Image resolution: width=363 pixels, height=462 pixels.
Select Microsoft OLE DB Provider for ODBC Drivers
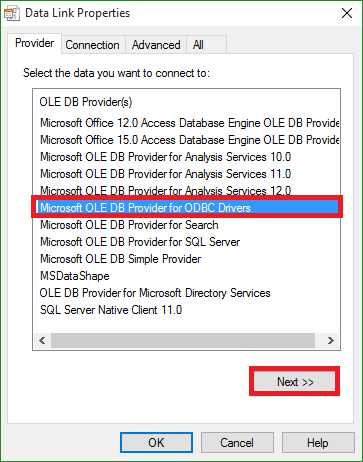pos(187,208)
